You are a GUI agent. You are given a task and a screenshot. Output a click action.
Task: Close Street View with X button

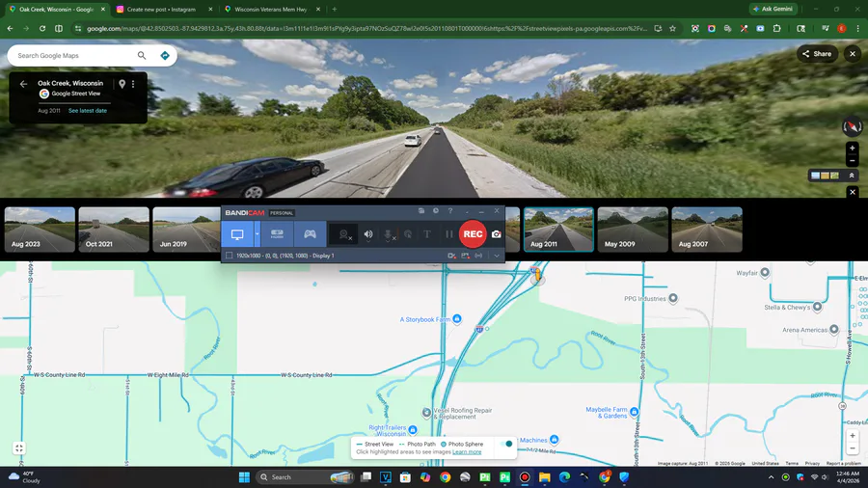point(853,54)
